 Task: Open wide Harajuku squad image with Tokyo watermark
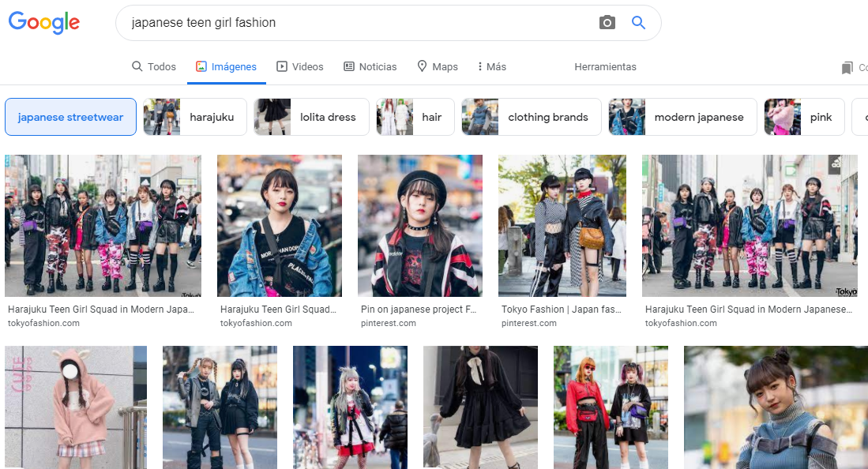[750, 226]
